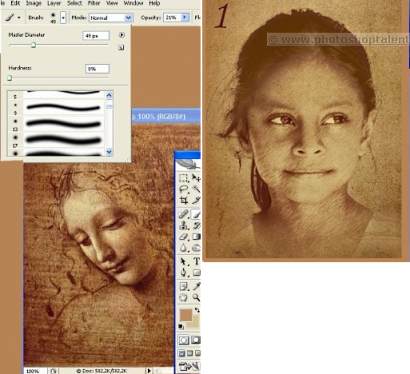Select the Eyedropper tool
This screenshot has width=410, height=374.
(196, 286)
